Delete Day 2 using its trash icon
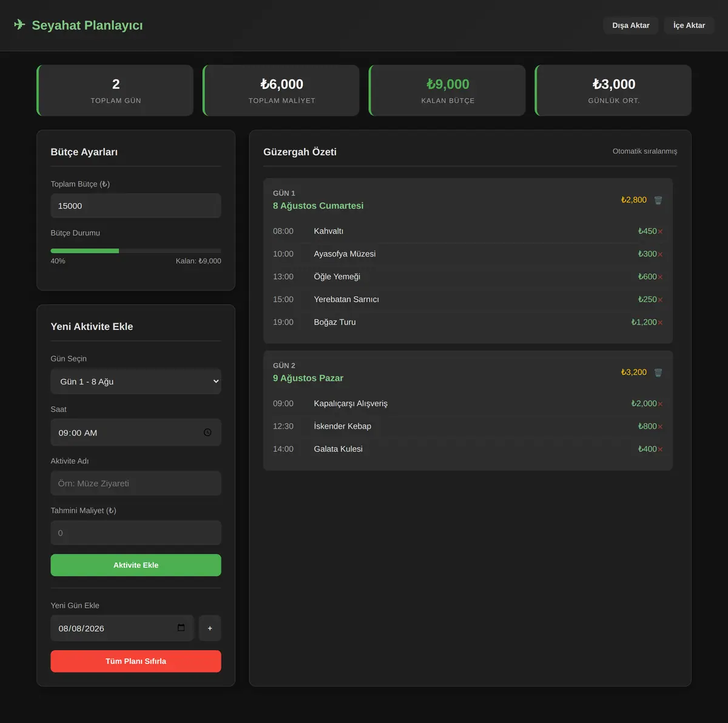The width and height of the screenshot is (728, 723). tap(658, 372)
